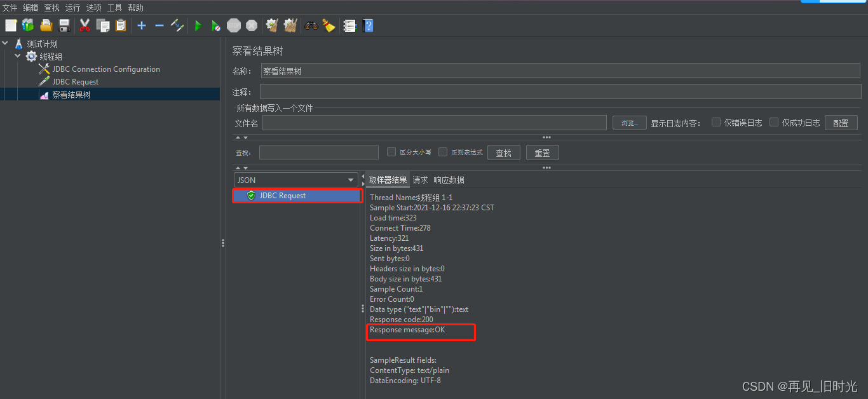The height and width of the screenshot is (399, 868).
Task: Collapse the 线程组 tree node
Action: coord(17,56)
